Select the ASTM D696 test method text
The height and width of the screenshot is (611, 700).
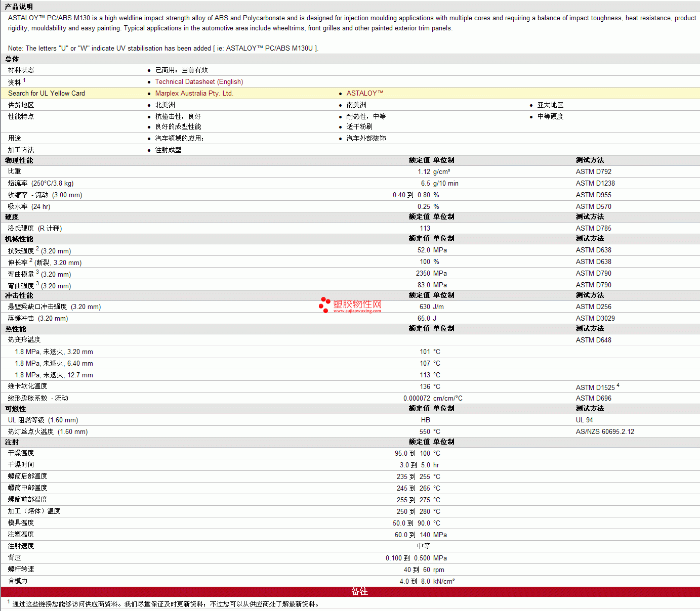click(594, 398)
